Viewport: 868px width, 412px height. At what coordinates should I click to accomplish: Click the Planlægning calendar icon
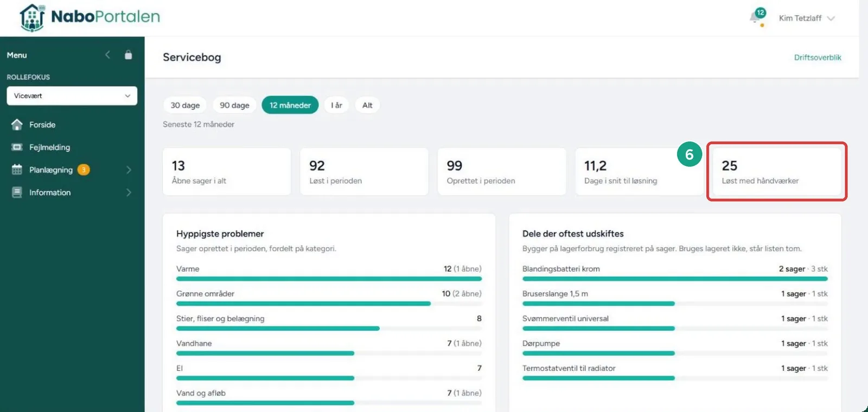click(x=17, y=170)
